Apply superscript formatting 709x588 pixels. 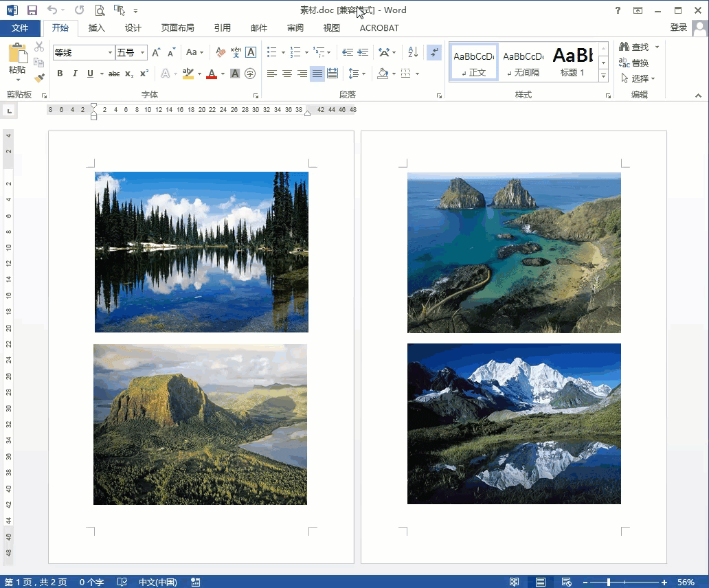pyautogui.click(x=144, y=73)
